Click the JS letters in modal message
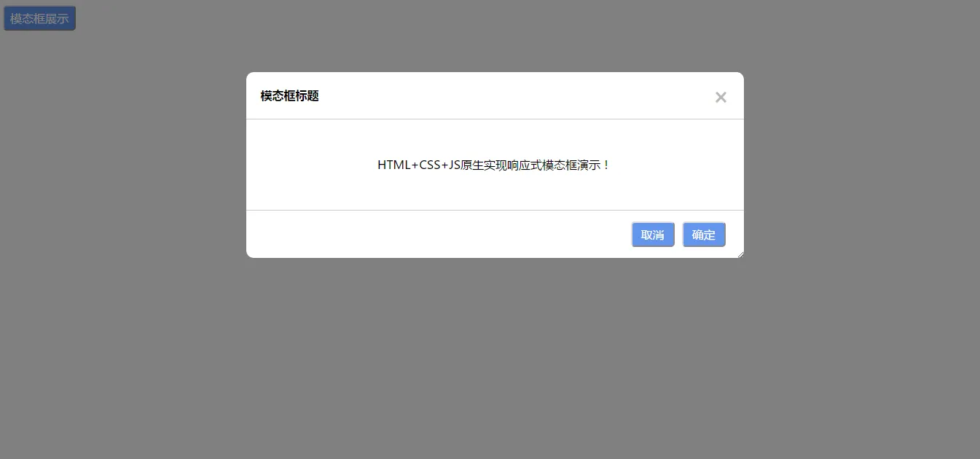The image size is (980, 459). tap(455, 165)
